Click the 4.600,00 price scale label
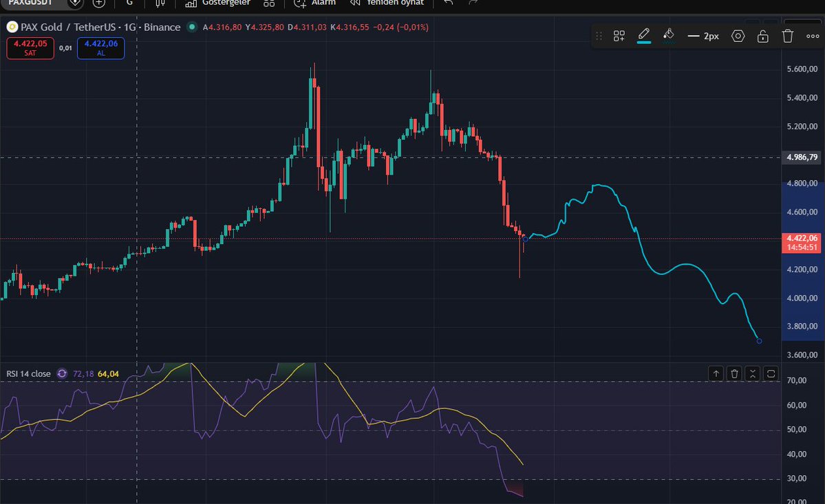Image resolution: width=825 pixels, height=504 pixels. pyautogui.click(x=802, y=212)
